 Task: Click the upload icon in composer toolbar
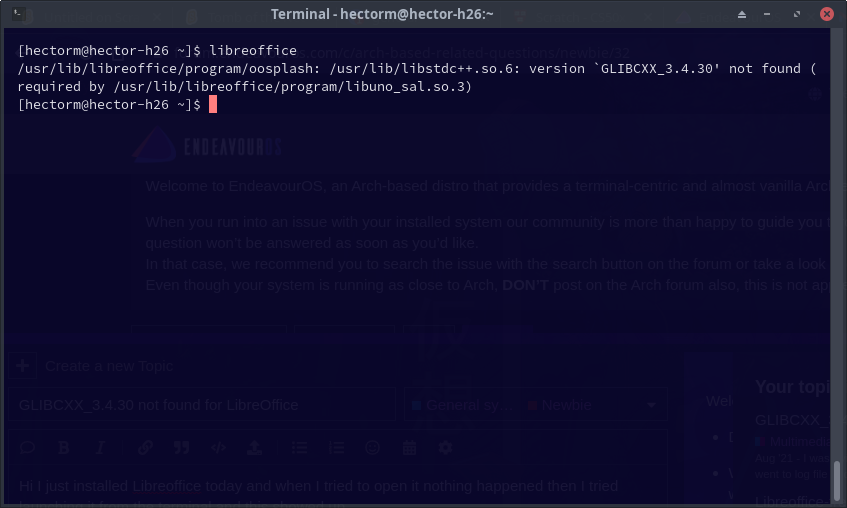(x=254, y=447)
